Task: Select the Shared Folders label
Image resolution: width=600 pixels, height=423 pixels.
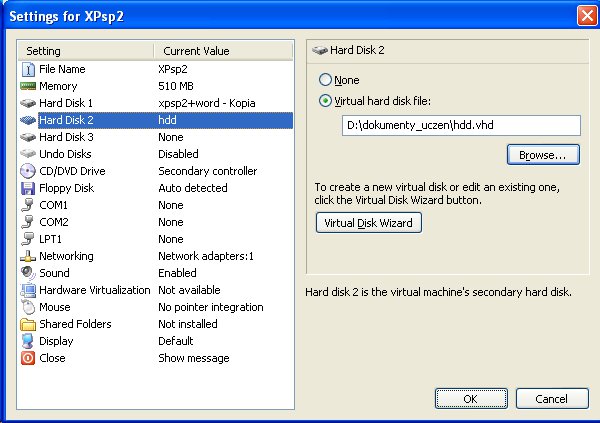Action: click(75, 324)
